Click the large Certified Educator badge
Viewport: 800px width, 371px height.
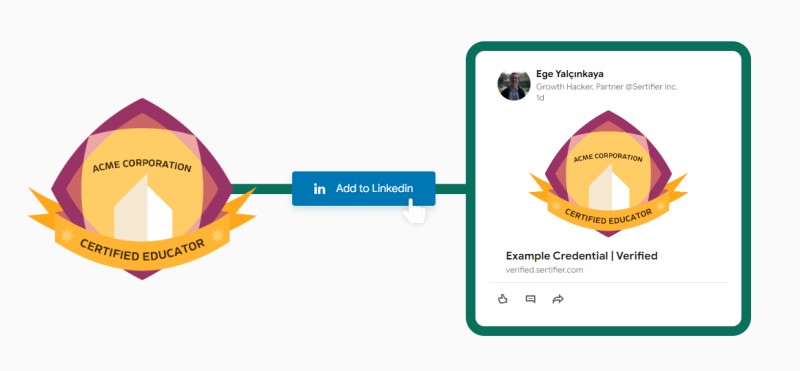coord(142,189)
